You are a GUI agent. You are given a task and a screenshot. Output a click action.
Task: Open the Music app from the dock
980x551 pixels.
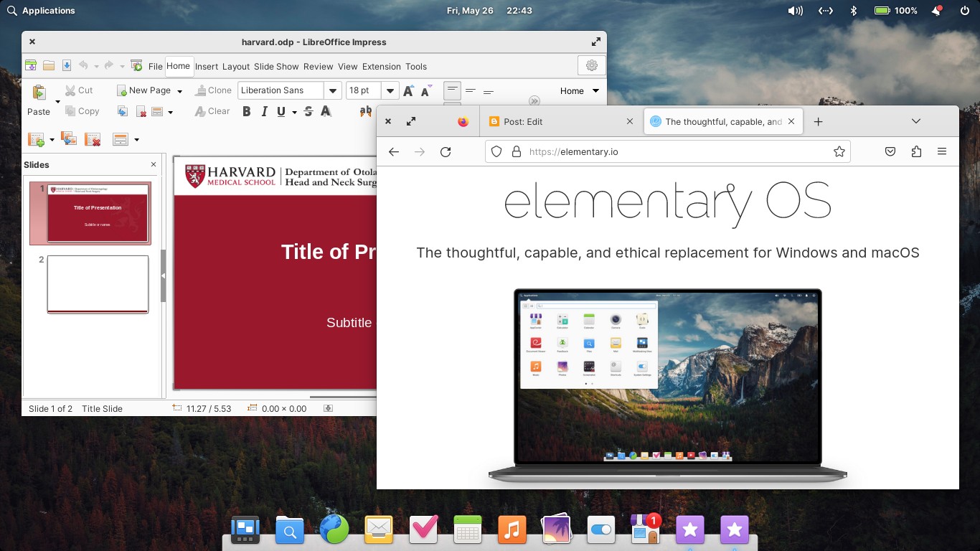[512, 530]
